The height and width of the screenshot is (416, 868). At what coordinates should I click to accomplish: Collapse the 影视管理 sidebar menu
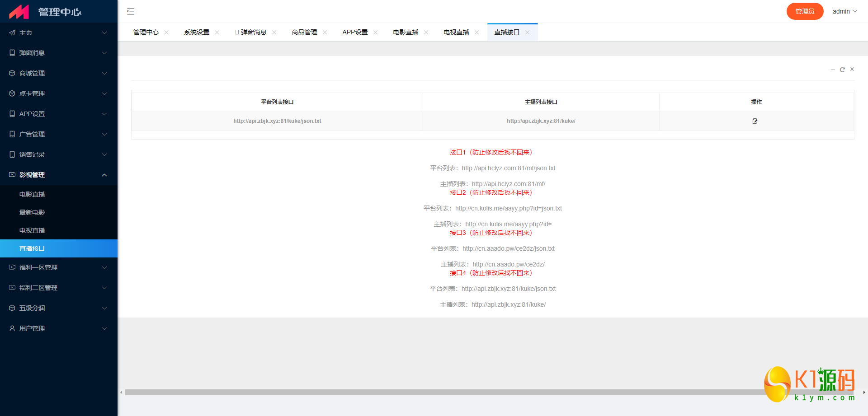59,175
